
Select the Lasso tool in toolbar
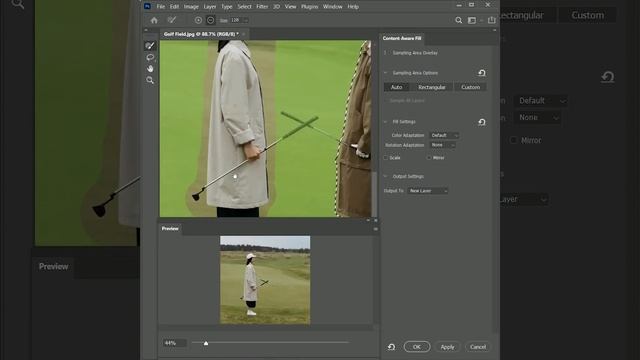coord(150,58)
